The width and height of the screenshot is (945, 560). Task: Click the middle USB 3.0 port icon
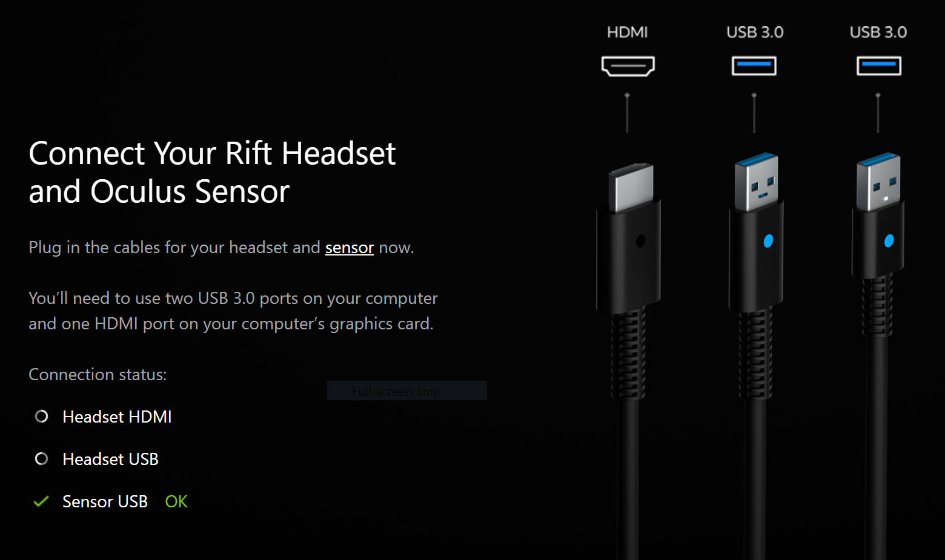point(754,66)
